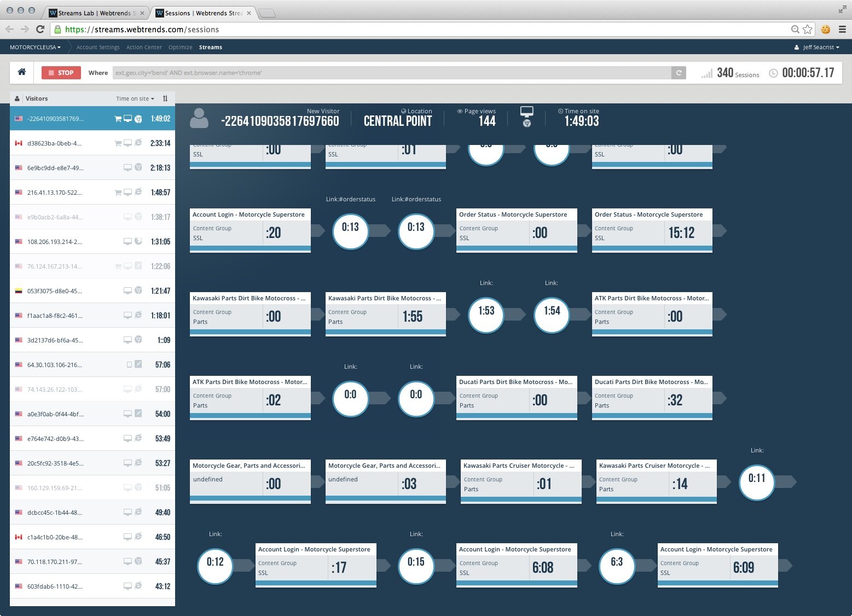The image size is (852, 616).
Task: Click the refresh icon beside the query field
Action: (679, 73)
